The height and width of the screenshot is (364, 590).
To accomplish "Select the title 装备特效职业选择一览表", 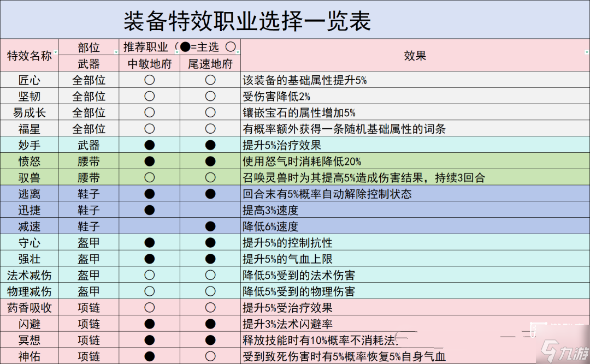I will [x=247, y=21].
